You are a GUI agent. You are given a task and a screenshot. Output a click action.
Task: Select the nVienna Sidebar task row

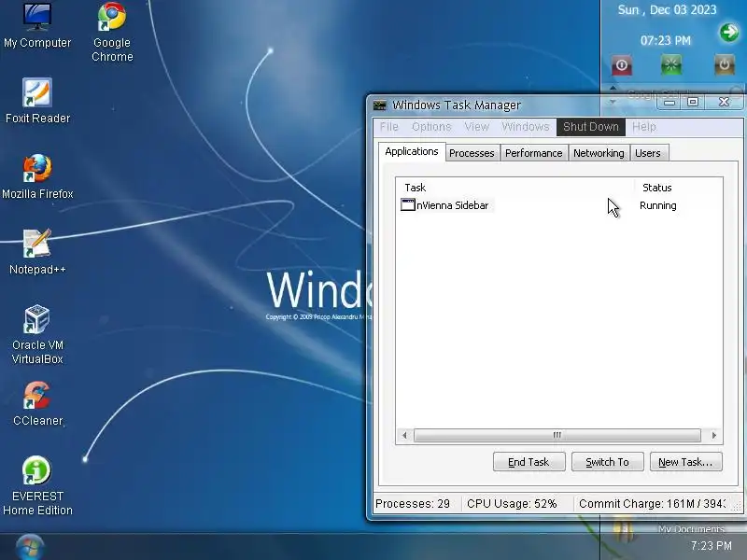(559, 205)
